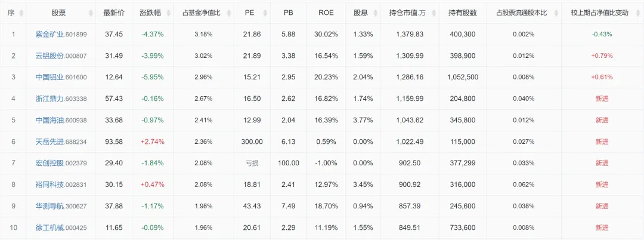Click sort arrows beside 股票 header
The width and height of the screenshot is (644, 240).
pos(91,13)
